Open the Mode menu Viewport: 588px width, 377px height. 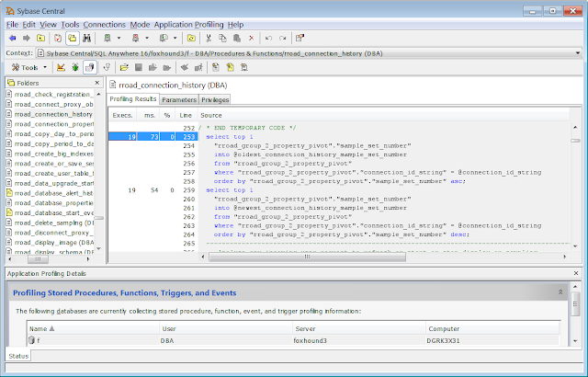[x=140, y=25]
